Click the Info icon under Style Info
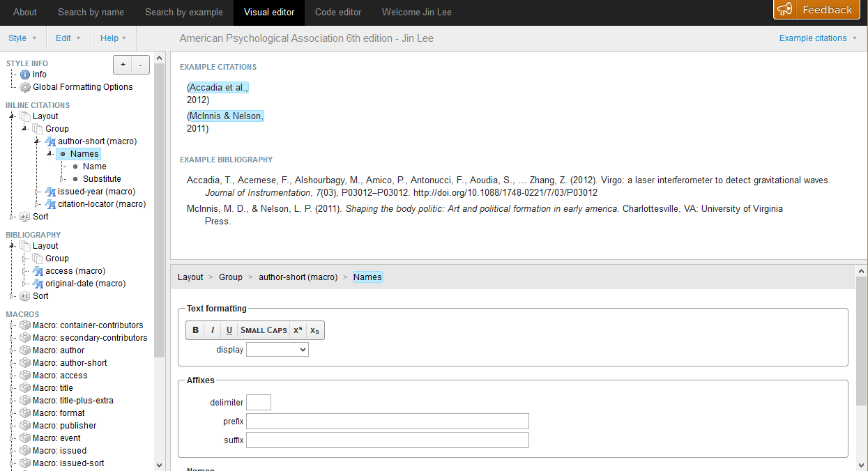 click(x=25, y=75)
